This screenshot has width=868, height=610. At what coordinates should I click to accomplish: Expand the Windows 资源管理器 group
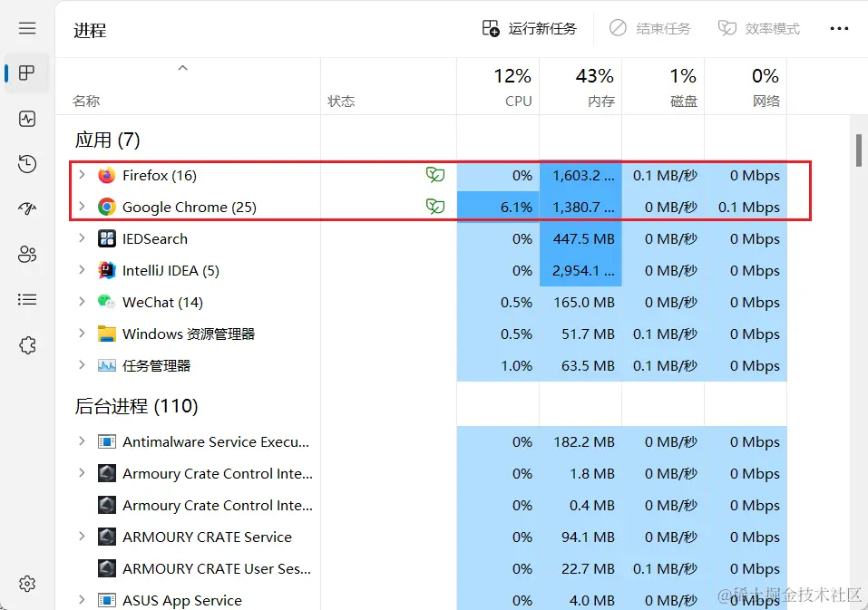coord(82,333)
